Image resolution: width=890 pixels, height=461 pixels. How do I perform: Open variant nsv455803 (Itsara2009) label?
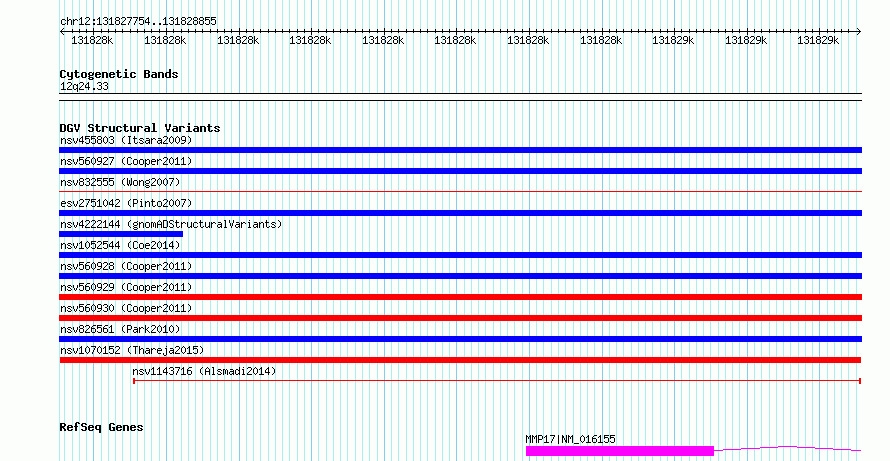tap(126, 140)
